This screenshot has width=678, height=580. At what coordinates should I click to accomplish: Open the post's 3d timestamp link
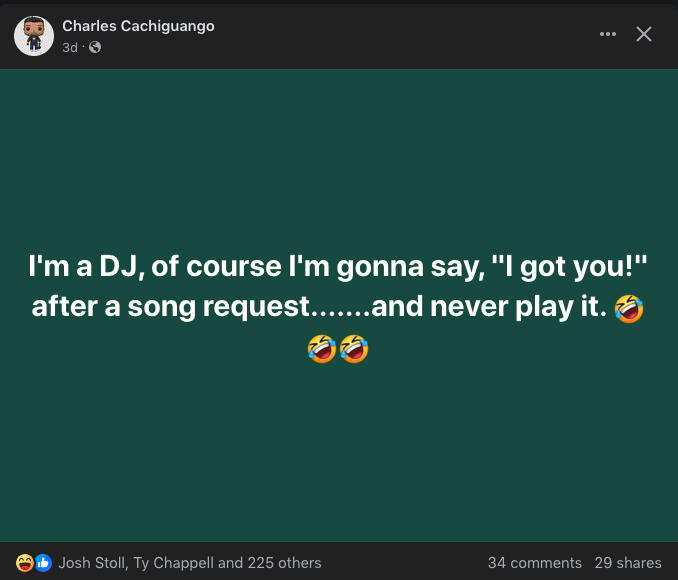tap(70, 47)
